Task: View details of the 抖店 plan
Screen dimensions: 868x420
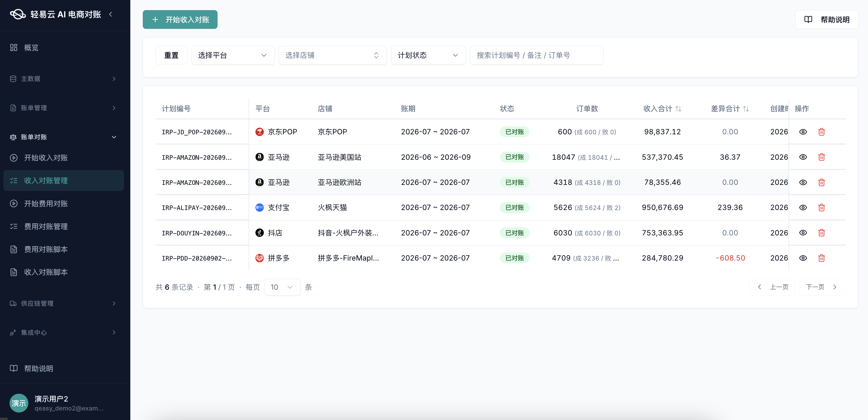Action: 803,233
